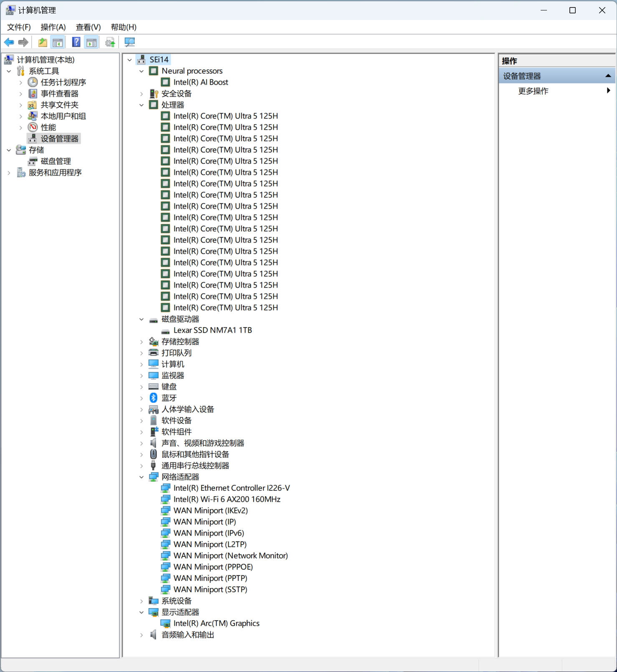Image resolution: width=617 pixels, height=672 pixels.
Task: Open Help via the question mark icon
Action: click(x=76, y=42)
